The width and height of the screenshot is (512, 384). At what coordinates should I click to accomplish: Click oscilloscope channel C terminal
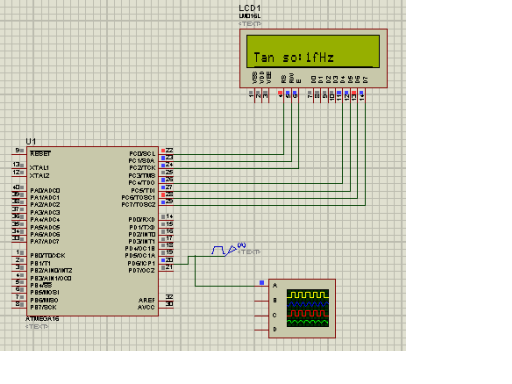click(x=262, y=315)
